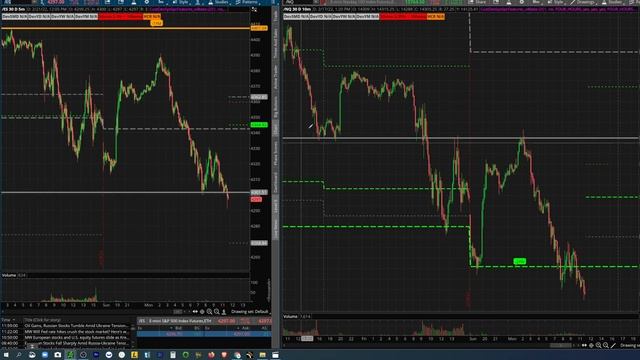Toggle Big Buttons side tab

click(x=276, y=107)
